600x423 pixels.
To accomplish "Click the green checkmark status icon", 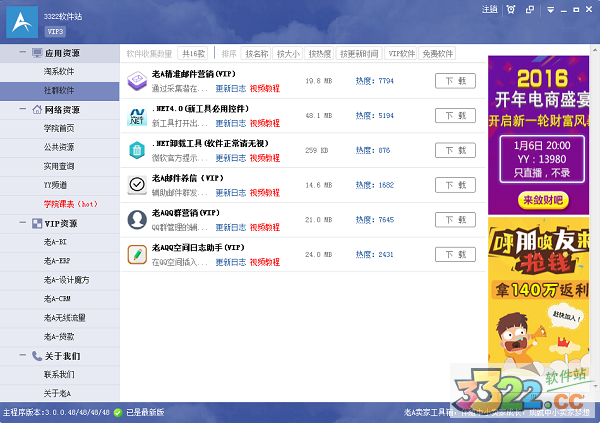I will tap(118, 413).
